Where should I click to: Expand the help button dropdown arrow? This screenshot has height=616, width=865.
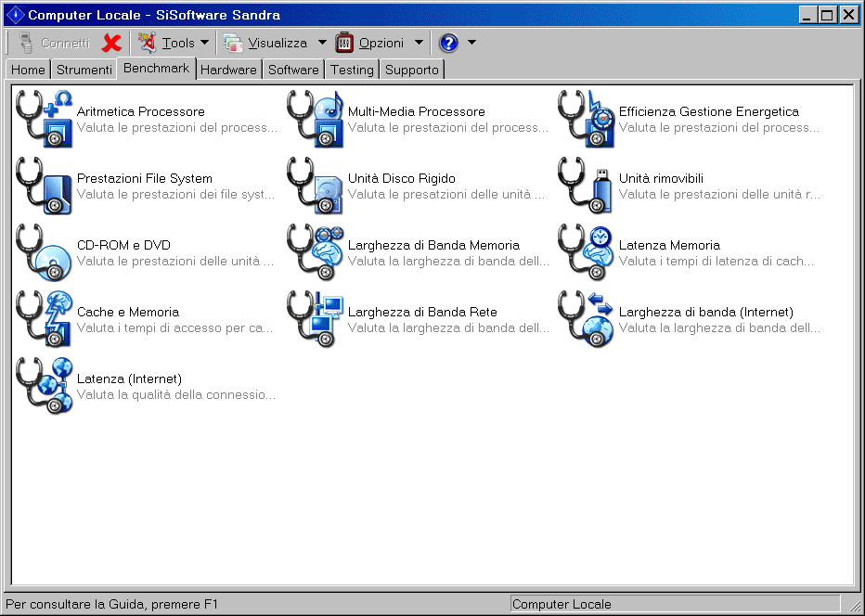tap(471, 43)
